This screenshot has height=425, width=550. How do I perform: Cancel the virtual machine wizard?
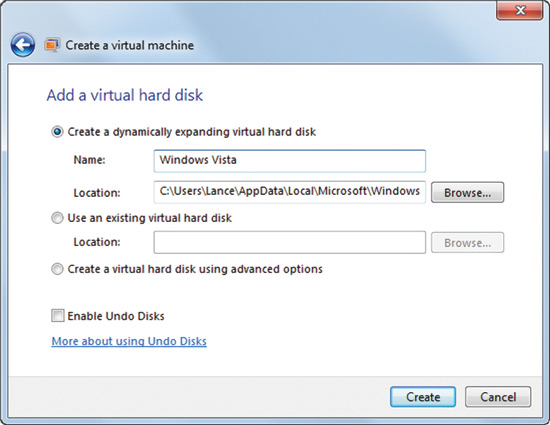498,397
